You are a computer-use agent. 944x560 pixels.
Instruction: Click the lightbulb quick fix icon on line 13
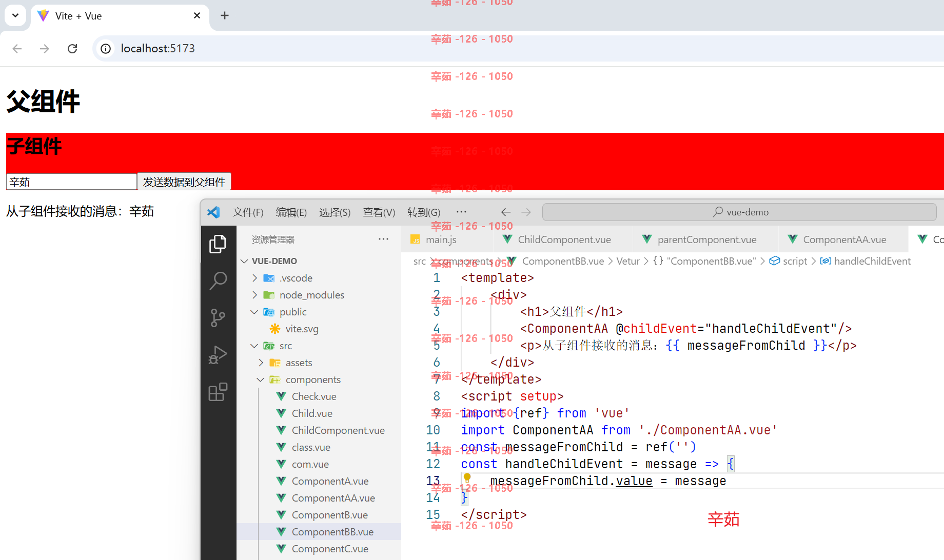(467, 478)
